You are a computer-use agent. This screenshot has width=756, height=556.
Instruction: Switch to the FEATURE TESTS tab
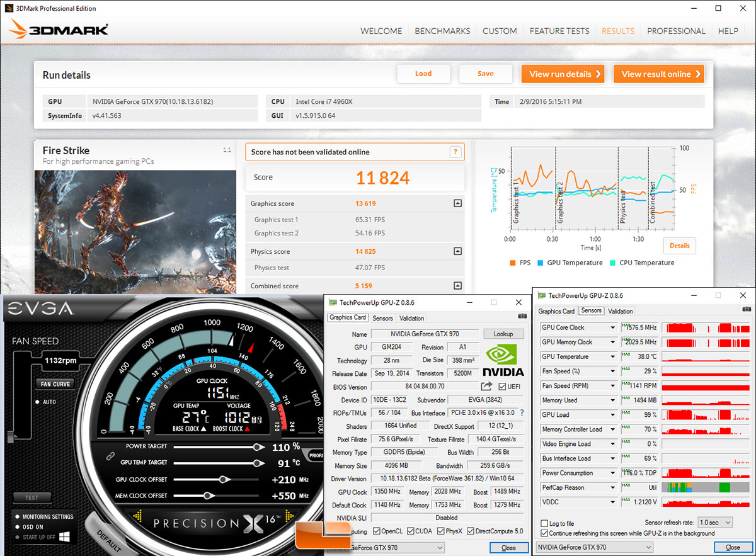tap(559, 31)
